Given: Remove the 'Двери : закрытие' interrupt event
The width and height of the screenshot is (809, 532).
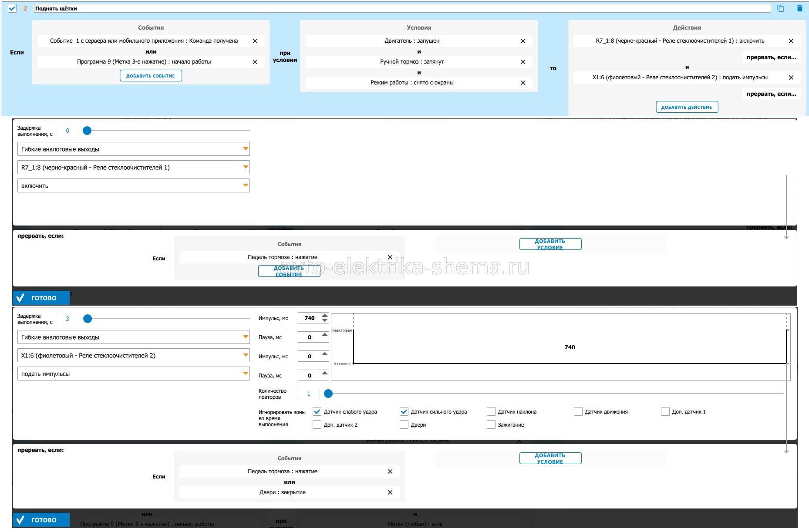Looking at the screenshot, I should pyautogui.click(x=390, y=492).
